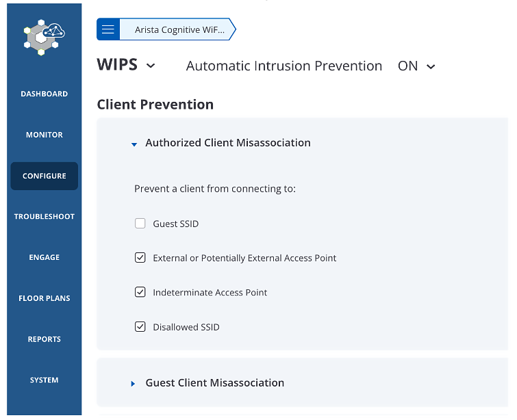Toggle the Disallowed SSID checkbox
Image resolution: width=517 pixels, height=420 pixels.
click(140, 327)
